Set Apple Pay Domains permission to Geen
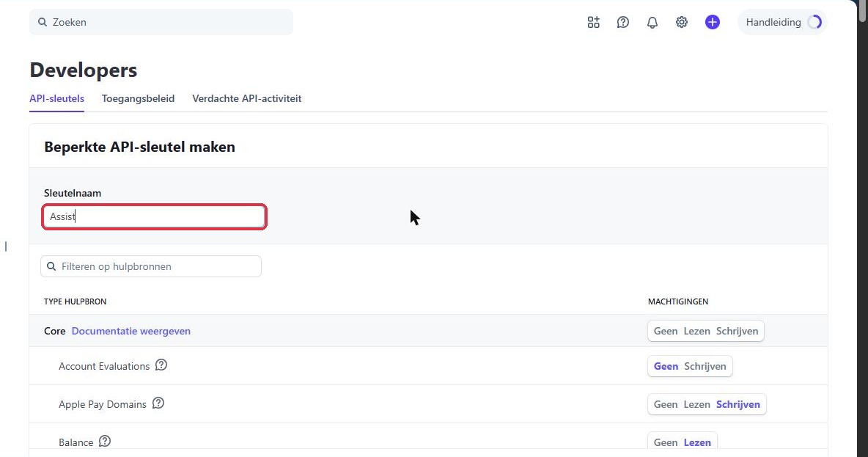Screen dimensions: 868x457 (666, 404)
